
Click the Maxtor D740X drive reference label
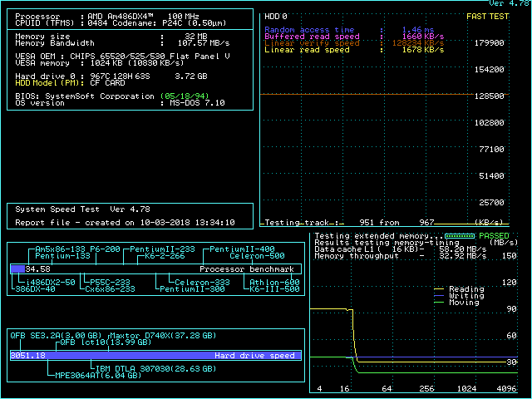coord(153,335)
